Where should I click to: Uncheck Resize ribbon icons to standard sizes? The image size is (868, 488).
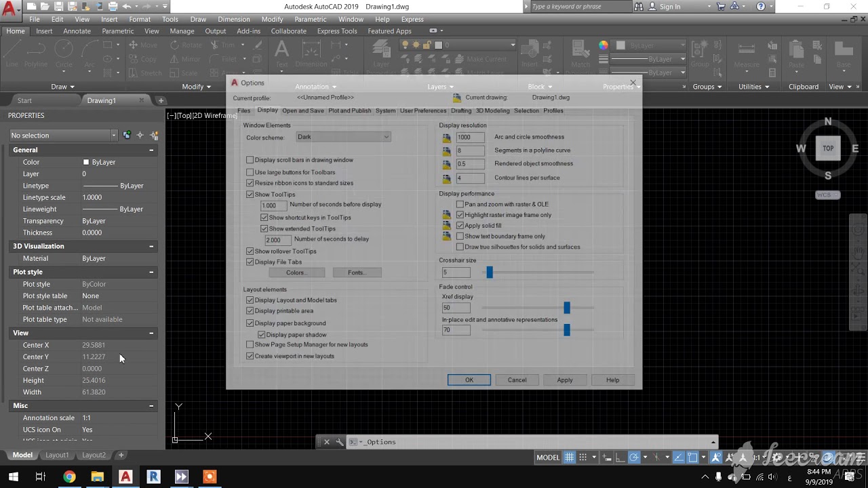coord(250,183)
